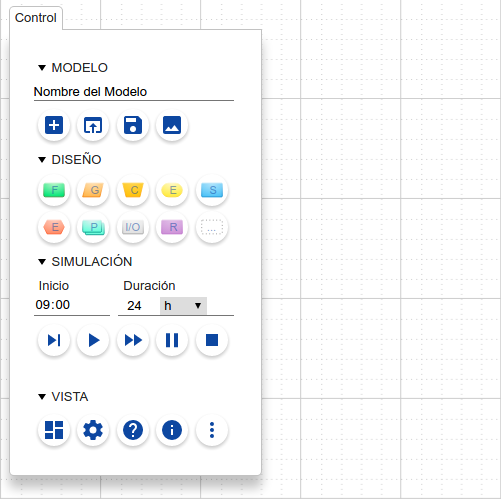Screen dimensions: 501x499
Task: Open the duration unit dropdown
Action: (x=183, y=306)
